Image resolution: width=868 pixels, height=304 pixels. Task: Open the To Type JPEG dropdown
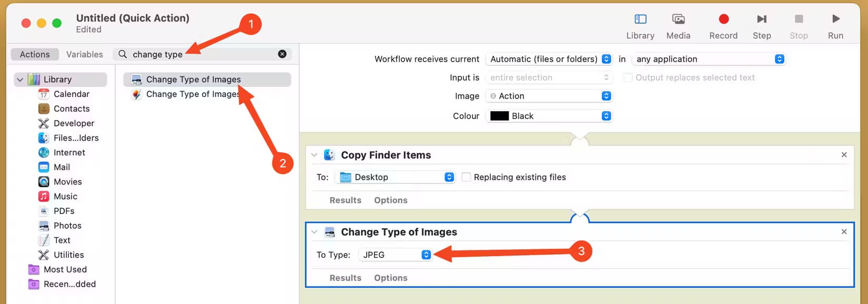(396, 255)
